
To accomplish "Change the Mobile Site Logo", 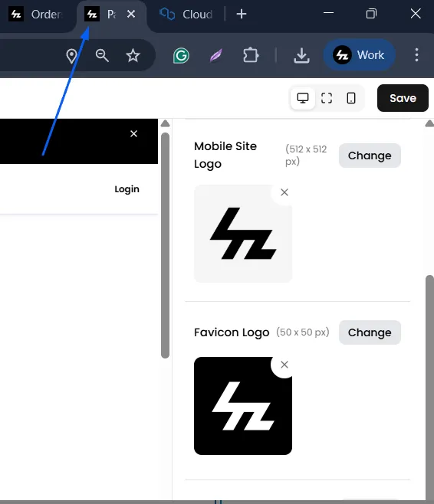I will pyautogui.click(x=370, y=155).
